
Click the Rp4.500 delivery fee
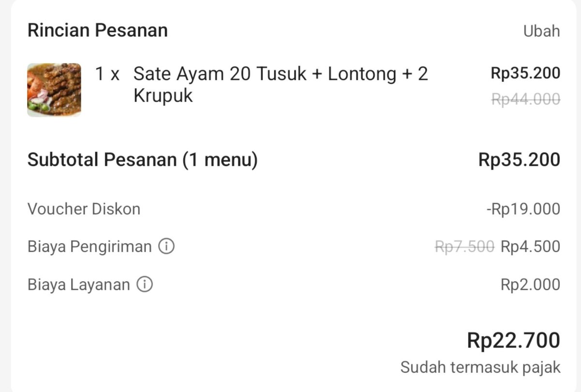pyautogui.click(x=530, y=247)
